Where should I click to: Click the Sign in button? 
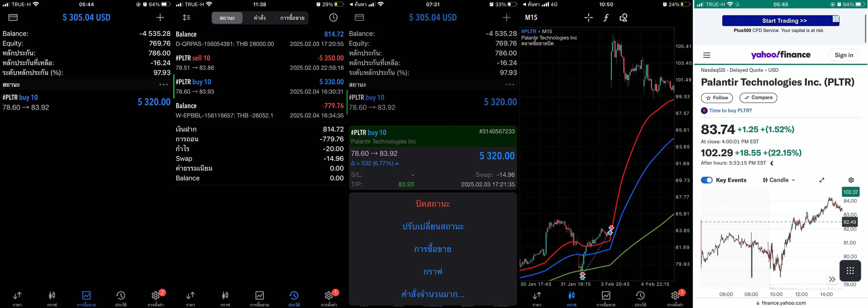(x=844, y=55)
